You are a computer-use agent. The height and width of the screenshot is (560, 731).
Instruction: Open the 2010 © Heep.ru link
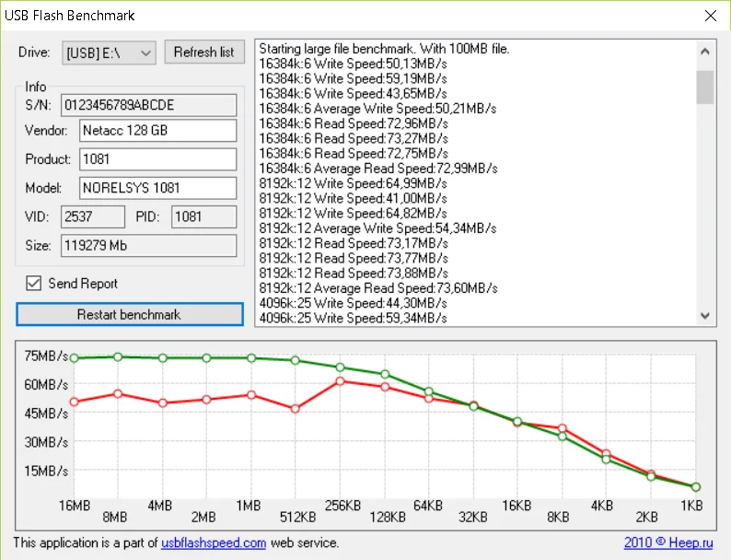[669, 542]
